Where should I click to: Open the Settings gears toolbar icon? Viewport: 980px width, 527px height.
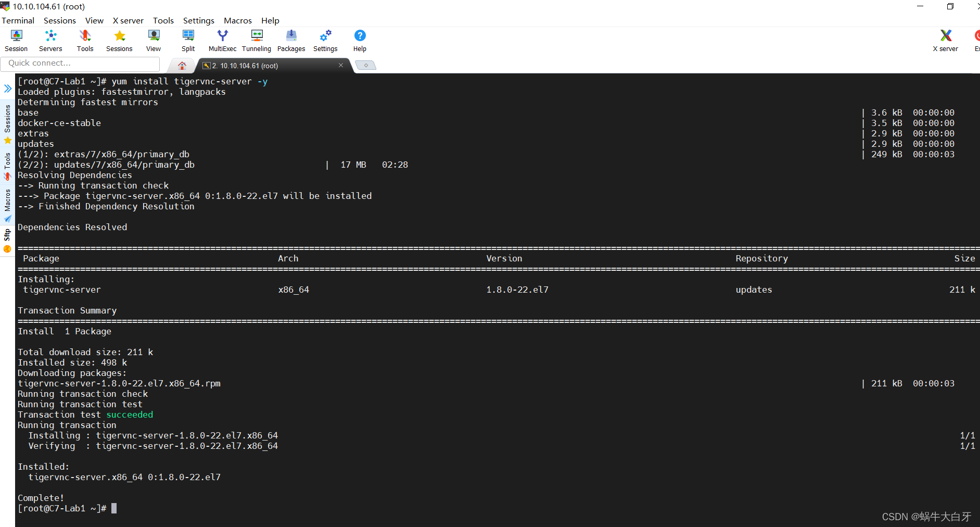pyautogui.click(x=325, y=41)
